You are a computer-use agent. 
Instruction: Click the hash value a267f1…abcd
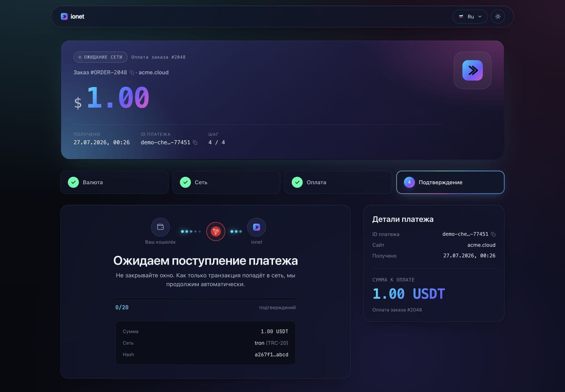pos(272,354)
